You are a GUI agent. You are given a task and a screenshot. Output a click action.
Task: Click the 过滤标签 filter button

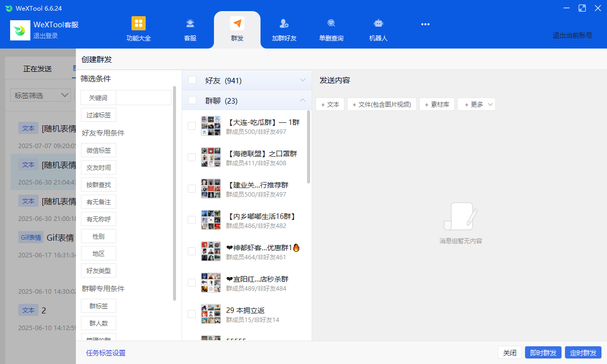pos(99,115)
